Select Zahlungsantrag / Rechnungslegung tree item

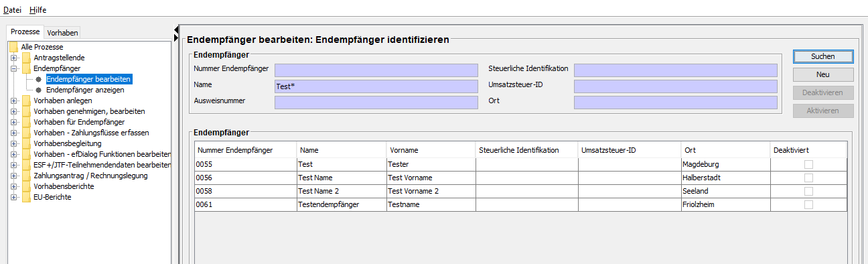pyautogui.click(x=90, y=176)
